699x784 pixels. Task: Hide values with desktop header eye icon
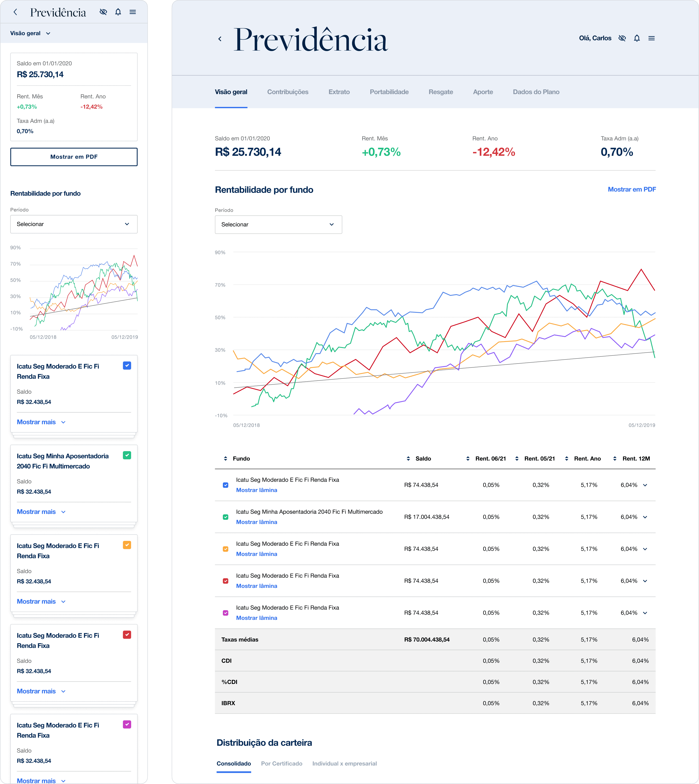point(622,38)
